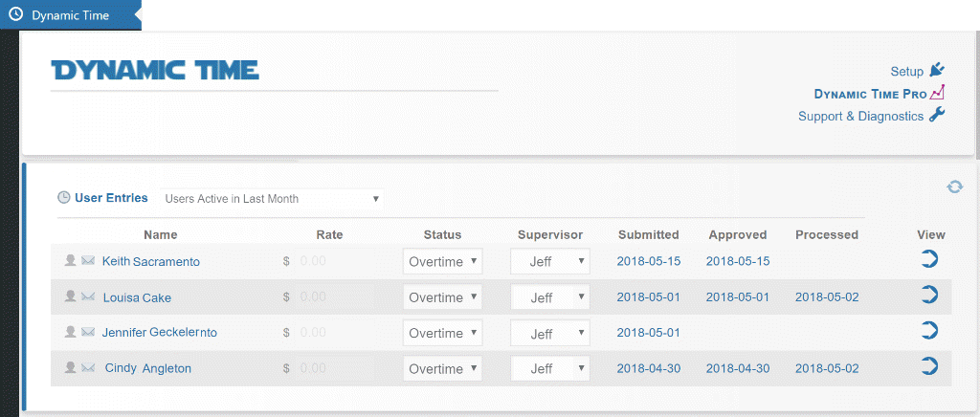This screenshot has width=980, height=417.
Task: Click the Name column header
Action: pos(161,234)
